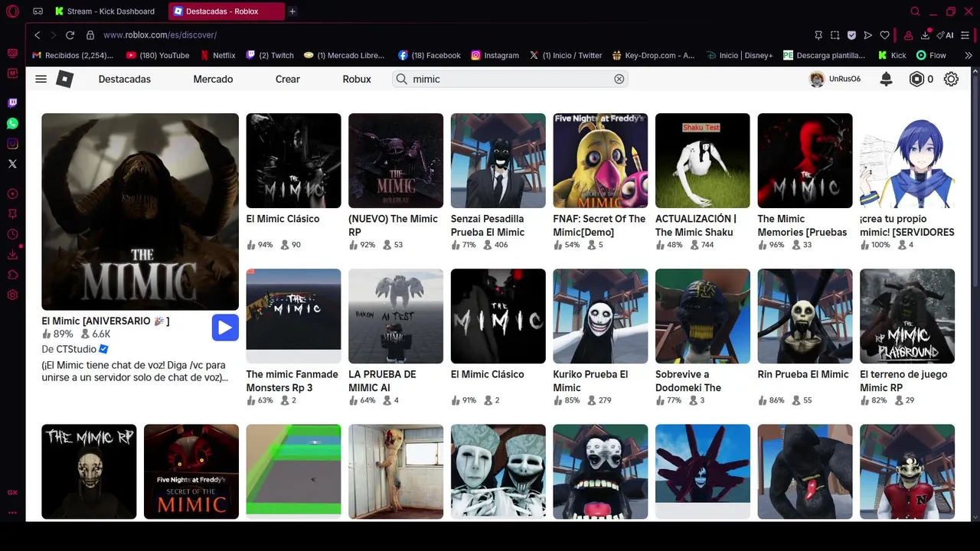Click the site lock icon in address bar
Image resolution: width=980 pixels, height=551 pixels.
(90, 35)
